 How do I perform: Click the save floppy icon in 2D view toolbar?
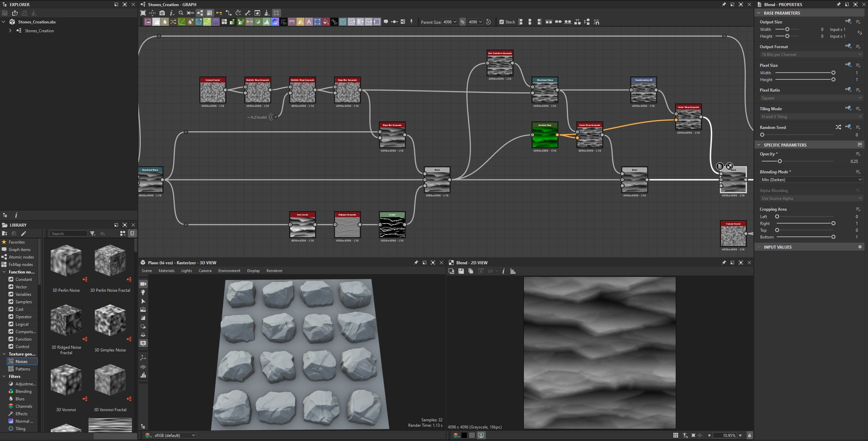pyautogui.click(x=461, y=271)
